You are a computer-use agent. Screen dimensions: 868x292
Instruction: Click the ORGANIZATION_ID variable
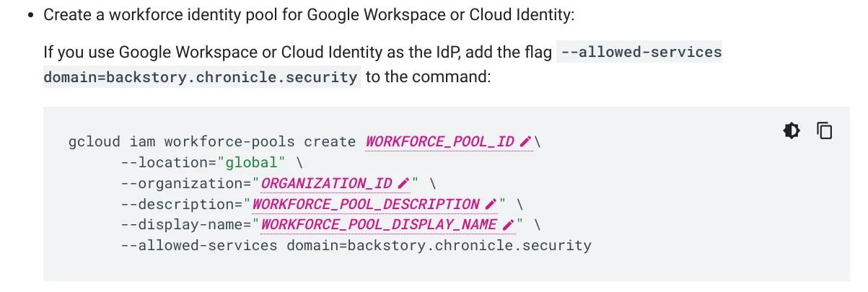pos(328,183)
